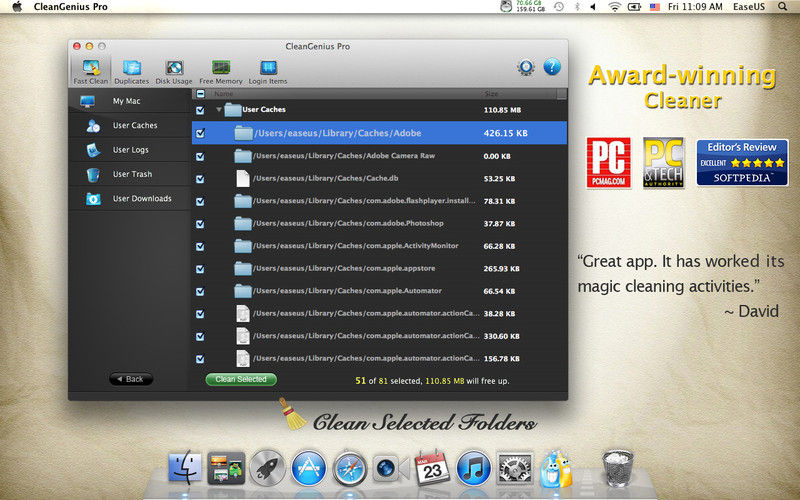The height and width of the screenshot is (500, 800).
Task: Open the Apple menu
Action: 17,7
